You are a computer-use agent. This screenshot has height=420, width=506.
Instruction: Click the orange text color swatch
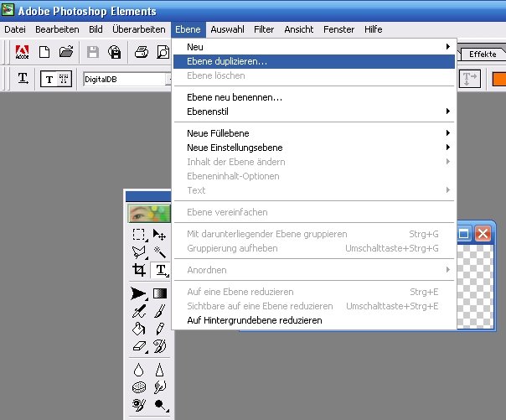click(x=499, y=79)
